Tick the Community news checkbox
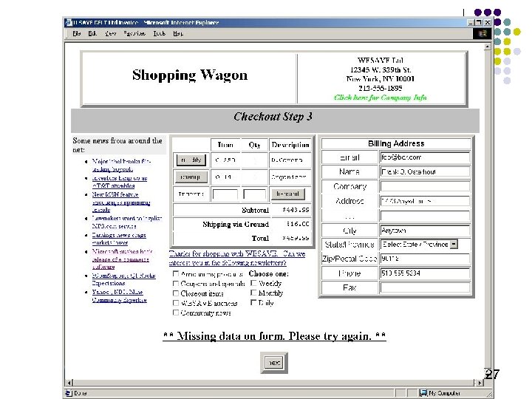Image resolution: width=532 pixels, height=399 pixels. 176,313
